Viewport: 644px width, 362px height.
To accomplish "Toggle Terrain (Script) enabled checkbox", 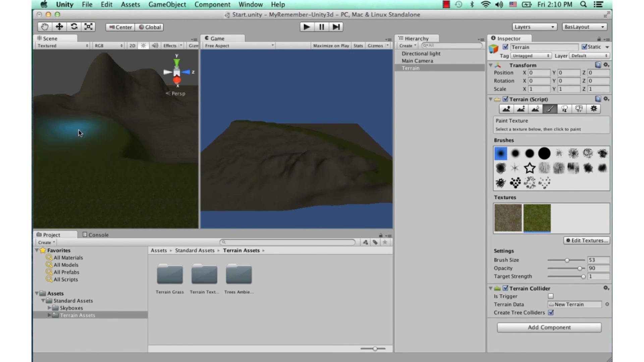I will (x=505, y=99).
